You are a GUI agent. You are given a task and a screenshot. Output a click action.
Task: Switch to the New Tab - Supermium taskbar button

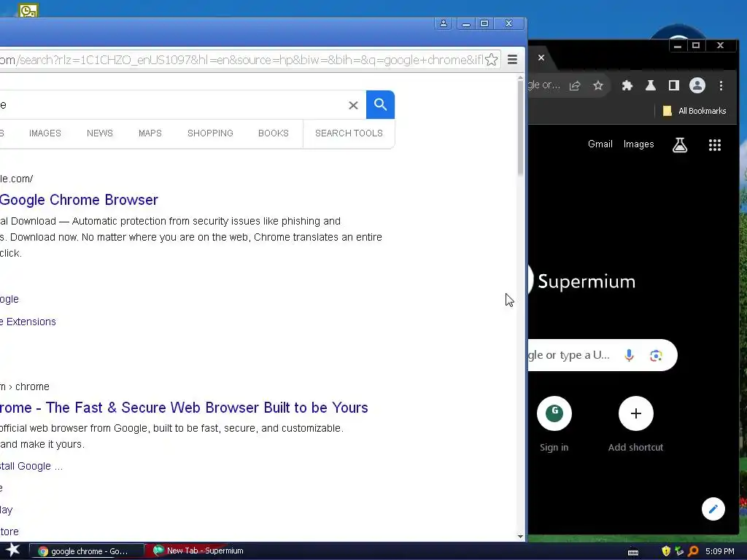(200, 551)
